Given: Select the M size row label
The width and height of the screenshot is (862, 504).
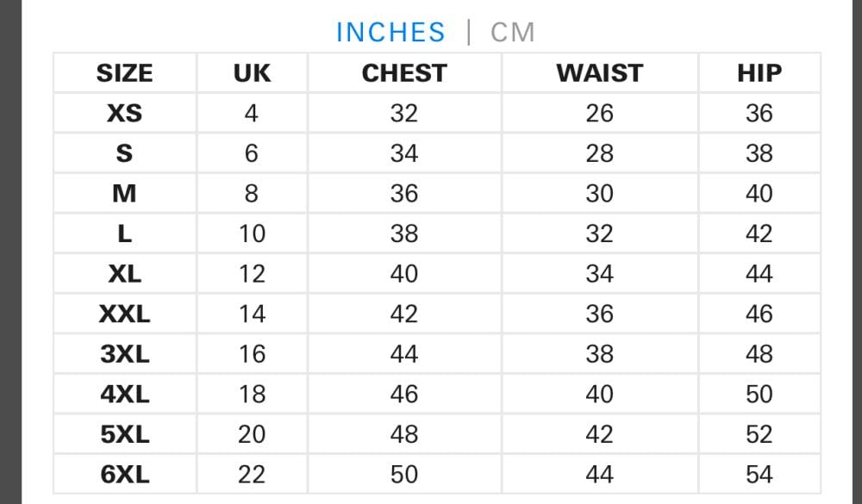Looking at the screenshot, I should click(x=125, y=193).
